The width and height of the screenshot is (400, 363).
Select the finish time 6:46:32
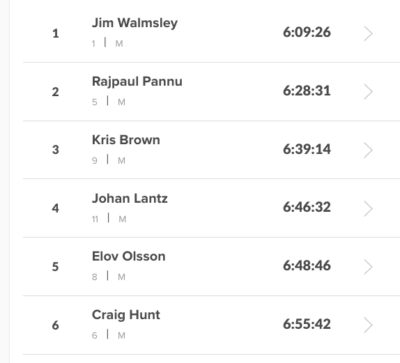coord(307,207)
